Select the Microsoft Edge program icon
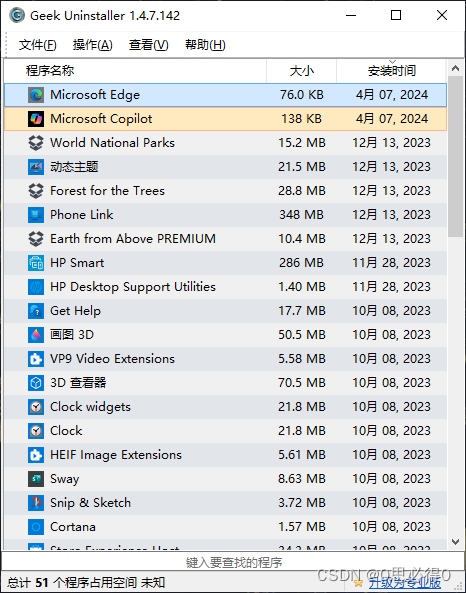466x593 pixels. point(36,95)
